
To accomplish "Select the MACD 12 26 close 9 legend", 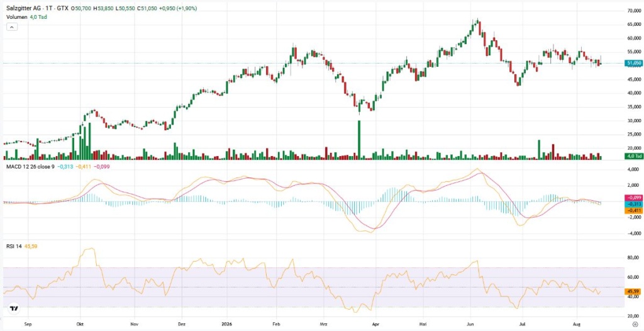I will pyautogui.click(x=30, y=167).
